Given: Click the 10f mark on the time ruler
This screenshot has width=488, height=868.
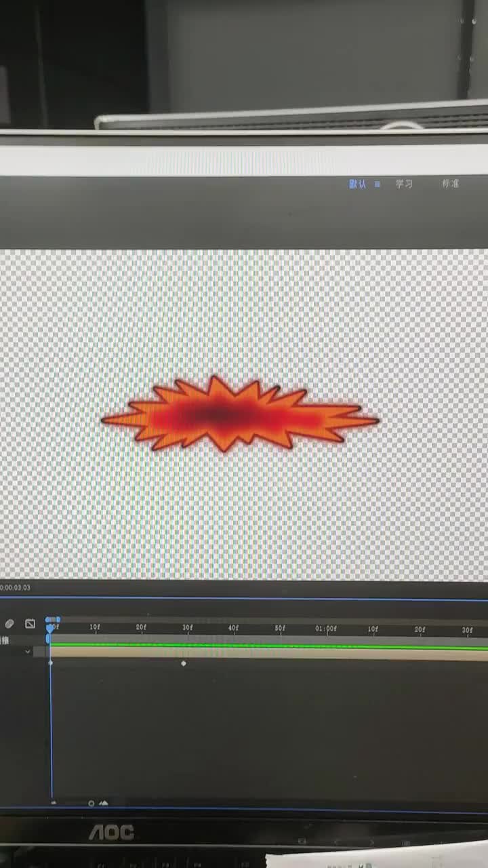Looking at the screenshot, I should tap(95, 629).
